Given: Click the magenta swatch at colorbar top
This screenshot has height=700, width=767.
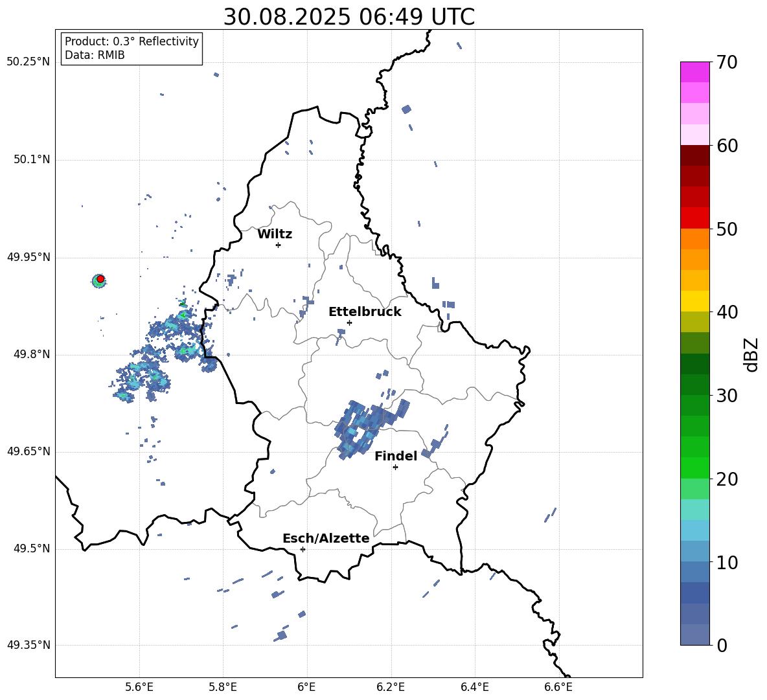Looking at the screenshot, I should point(694,72).
